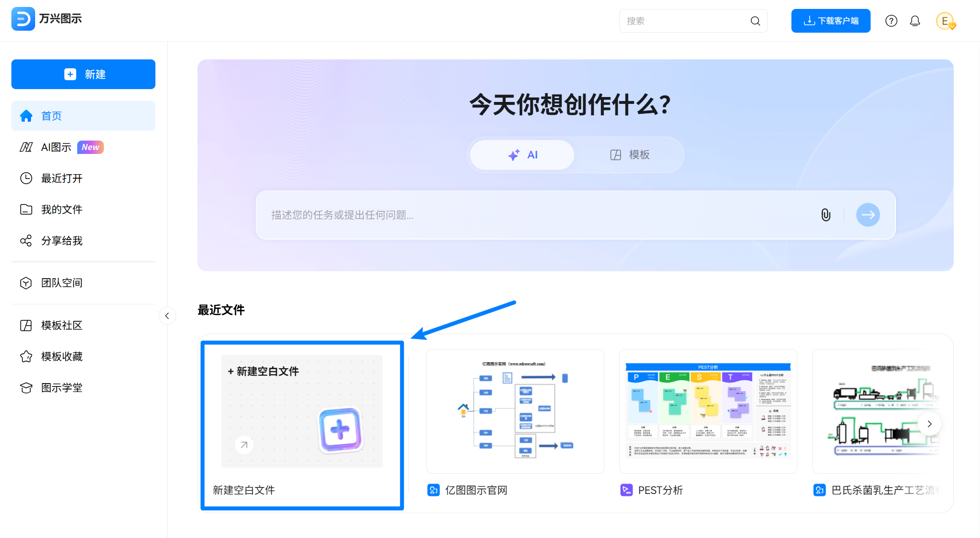Click the file icon beside 巴氏杀菌乳
Viewport: 980px width, 538px height.
point(819,490)
